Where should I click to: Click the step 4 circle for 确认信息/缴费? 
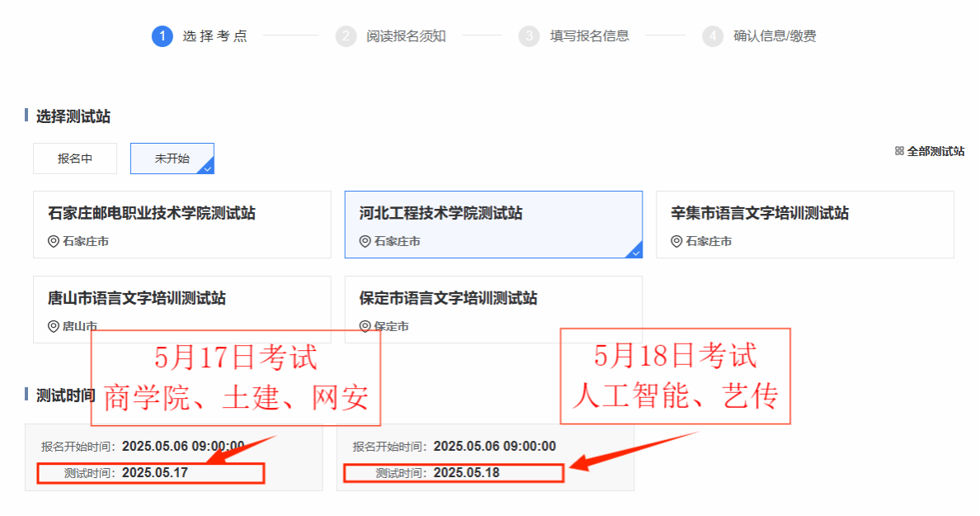[x=713, y=36]
